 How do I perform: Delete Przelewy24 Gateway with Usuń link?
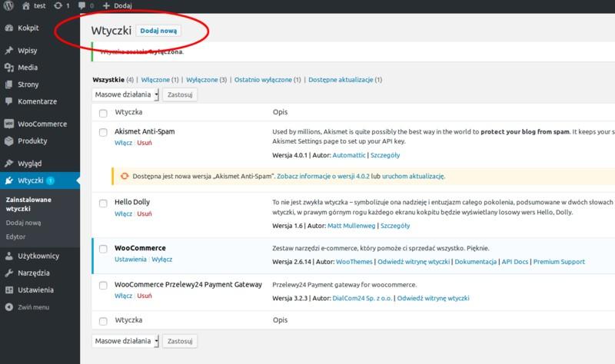click(x=145, y=296)
